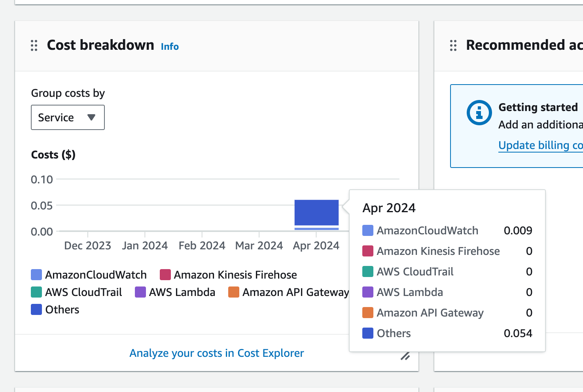Click the AmazonCloudWatch label in the chart legend
This screenshot has height=392, width=583.
[96, 275]
